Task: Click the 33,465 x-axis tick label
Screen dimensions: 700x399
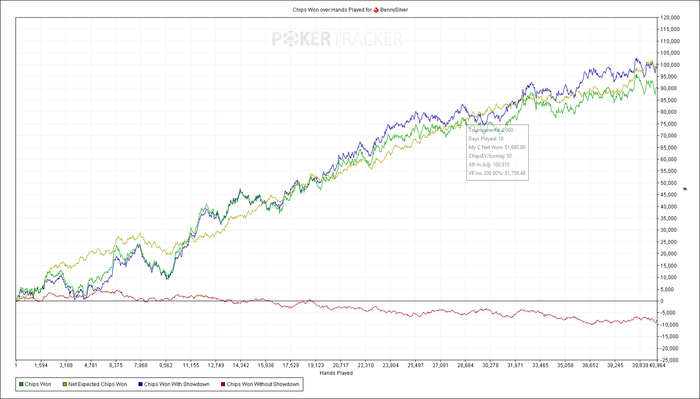Action: point(541,366)
